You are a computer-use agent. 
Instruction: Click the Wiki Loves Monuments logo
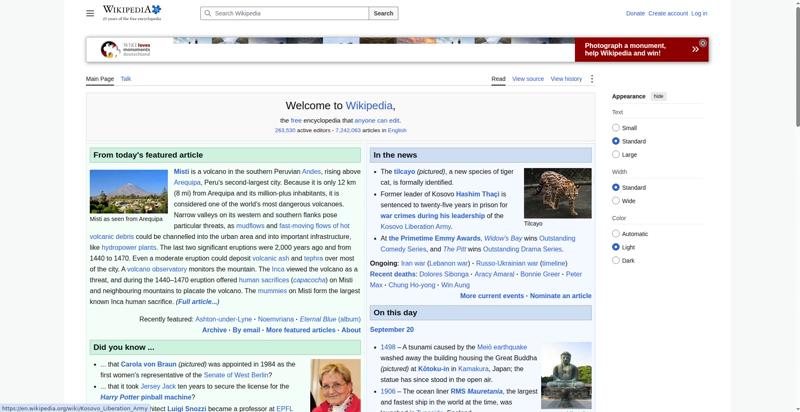pos(126,49)
